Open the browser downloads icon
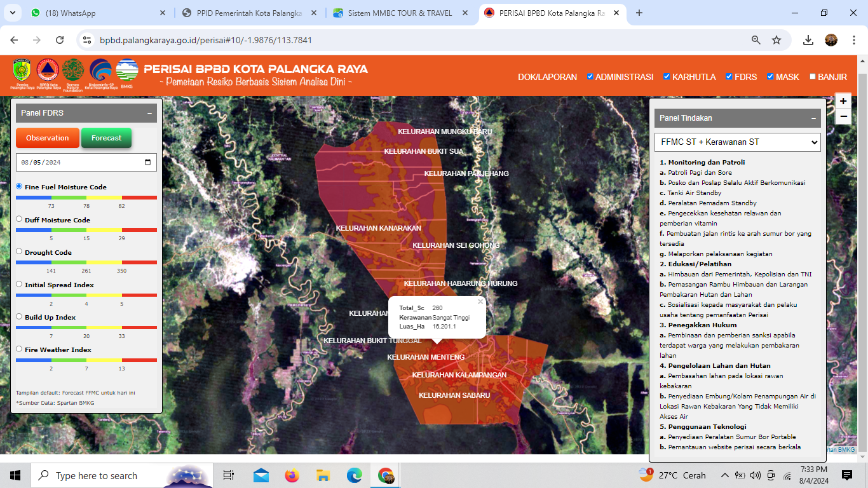Viewport: 868px width, 488px height. point(808,40)
